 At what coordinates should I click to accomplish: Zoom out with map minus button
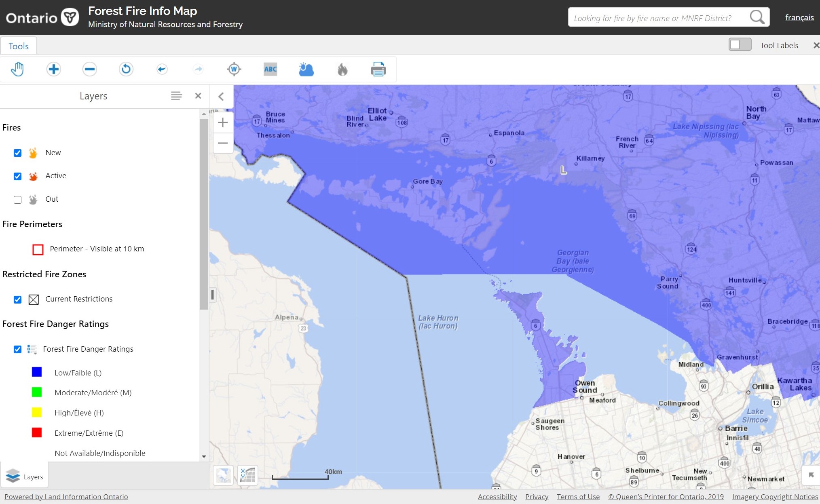point(223,143)
